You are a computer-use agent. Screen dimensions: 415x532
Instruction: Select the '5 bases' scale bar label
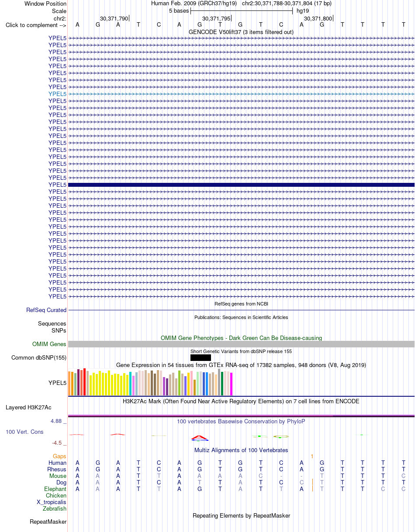click(179, 10)
